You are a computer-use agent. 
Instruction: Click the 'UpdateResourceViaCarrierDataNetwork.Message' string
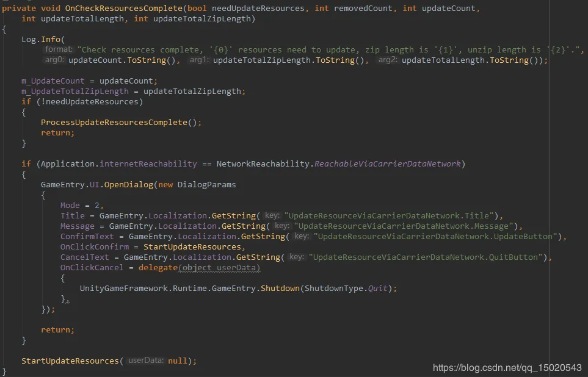404,226
